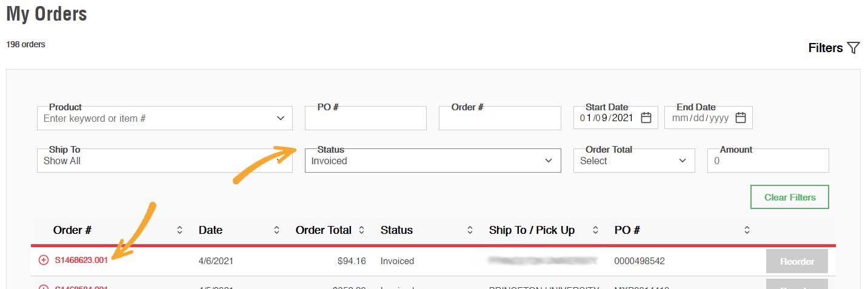This screenshot has height=289, width=868.
Task: Sort orders by Date column arrows
Action: point(277,230)
